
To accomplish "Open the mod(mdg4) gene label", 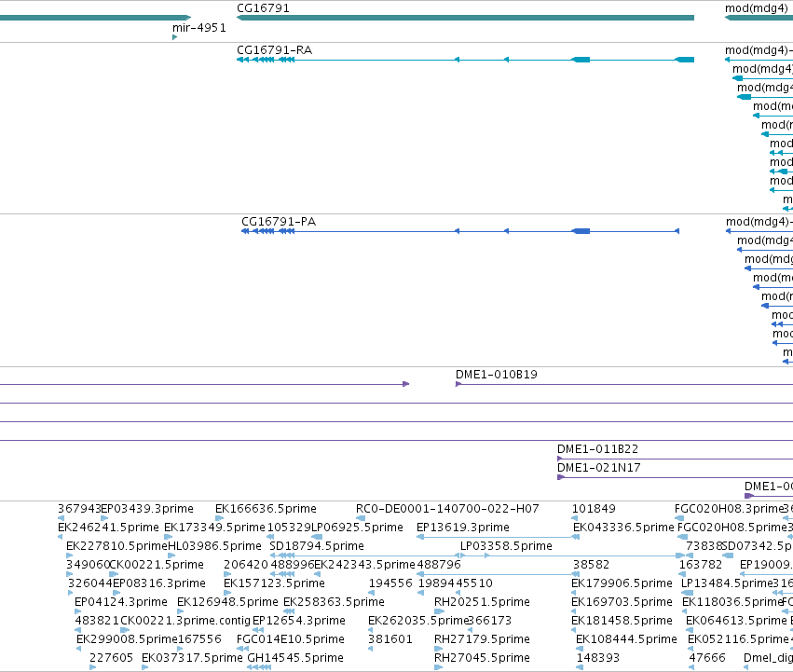I will [x=756, y=8].
